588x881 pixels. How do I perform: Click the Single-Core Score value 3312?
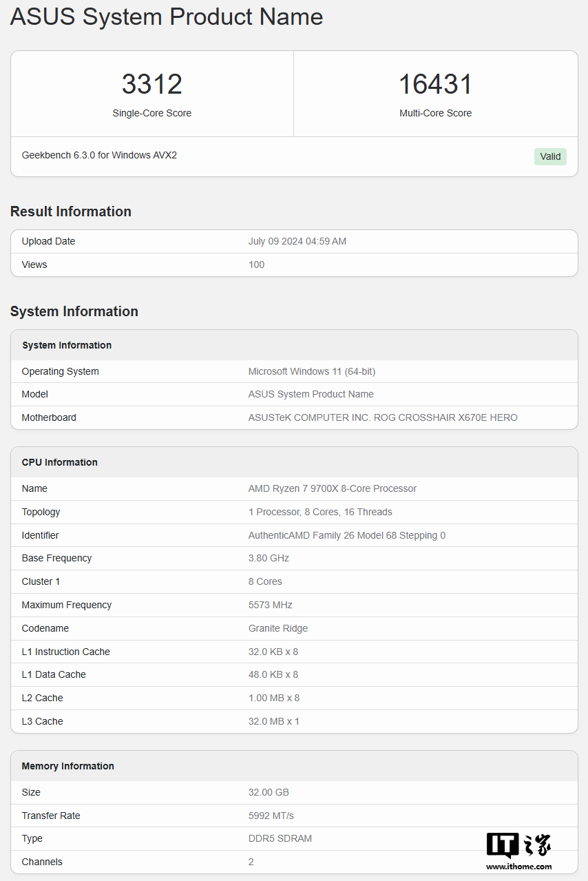(152, 84)
